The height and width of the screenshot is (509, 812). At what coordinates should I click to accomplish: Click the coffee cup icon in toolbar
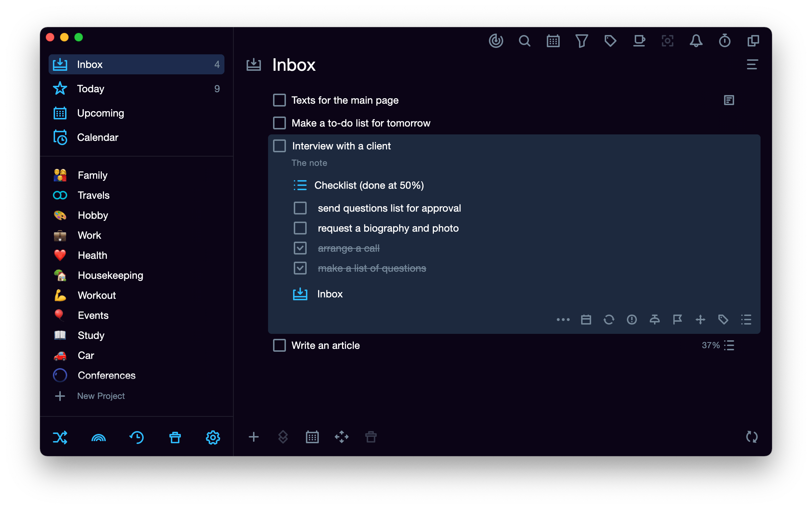click(639, 41)
